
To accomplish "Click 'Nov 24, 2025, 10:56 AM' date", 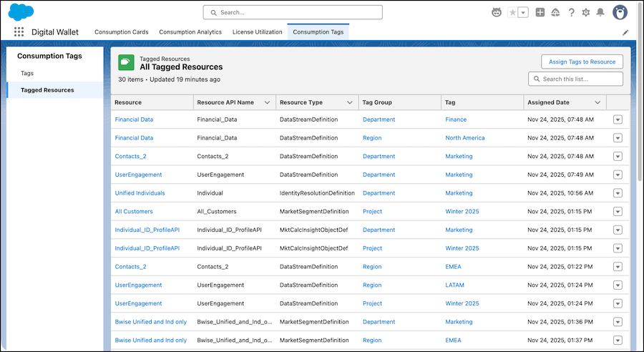I will point(560,193).
